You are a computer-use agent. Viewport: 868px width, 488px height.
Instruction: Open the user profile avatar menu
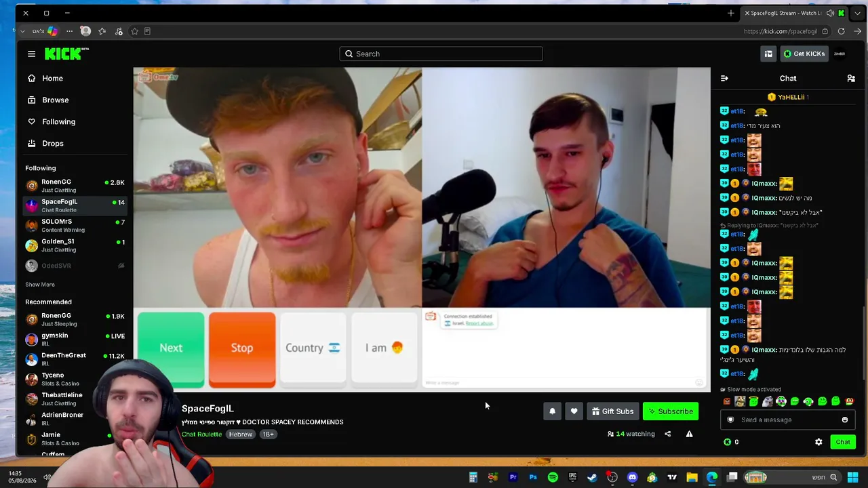click(840, 54)
